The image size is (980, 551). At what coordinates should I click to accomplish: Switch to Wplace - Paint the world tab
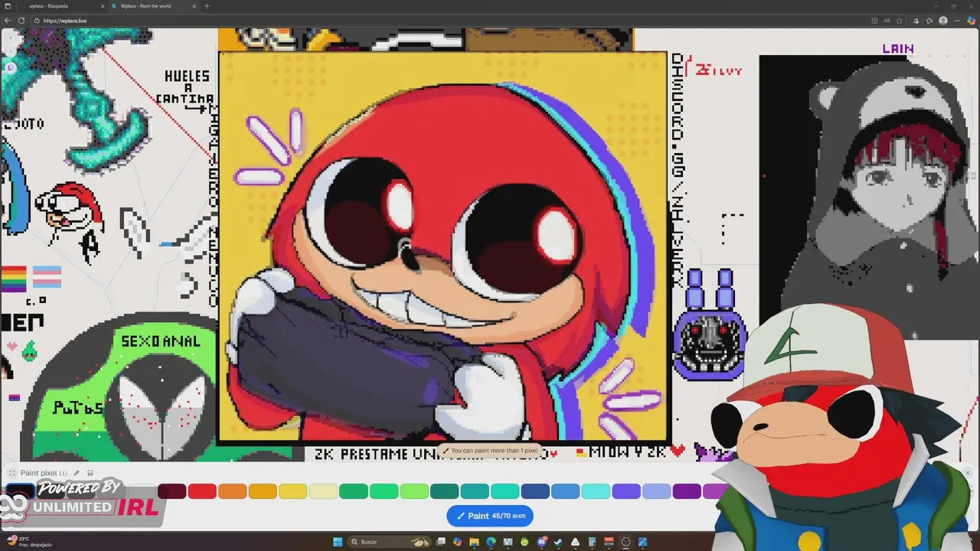tap(153, 6)
